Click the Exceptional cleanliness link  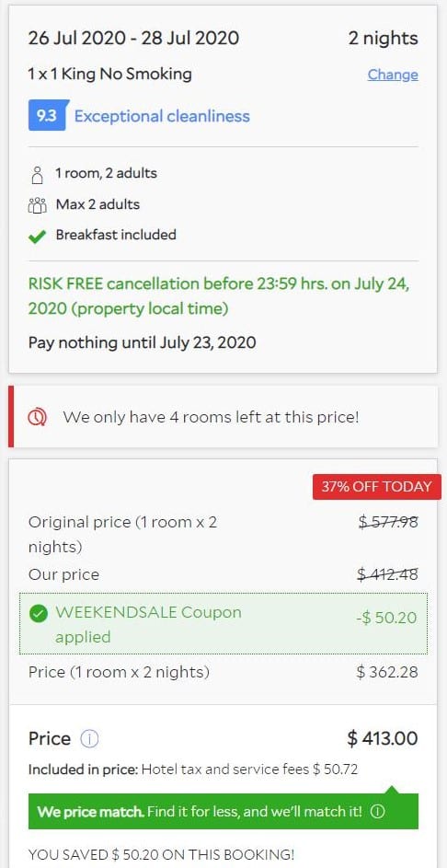162,116
